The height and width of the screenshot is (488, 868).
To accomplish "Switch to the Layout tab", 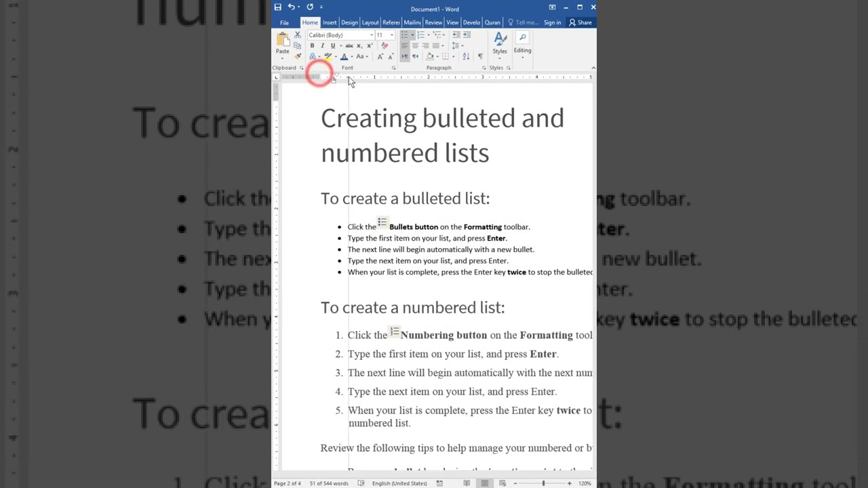I will click(x=370, y=22).
